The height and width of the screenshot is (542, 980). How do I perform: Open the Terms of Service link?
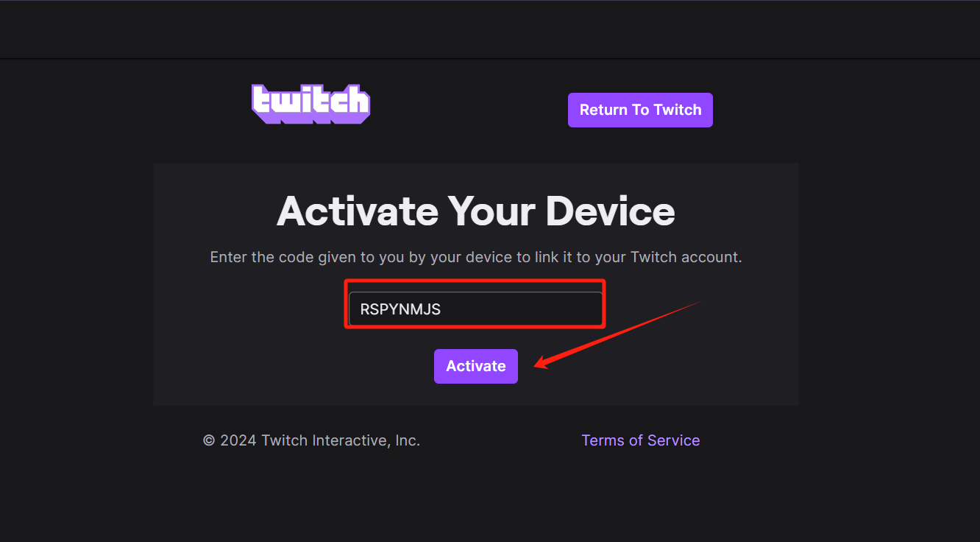(x=641, y=440)
